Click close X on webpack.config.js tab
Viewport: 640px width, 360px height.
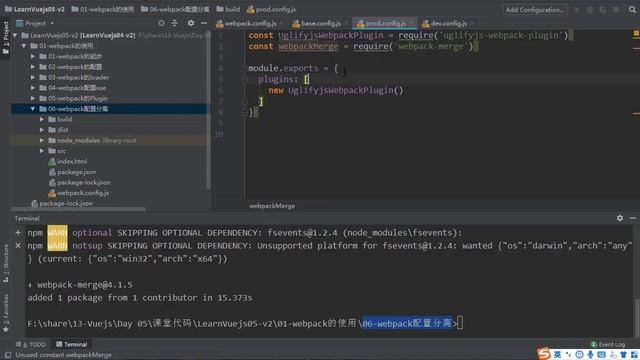coord(281,24)
